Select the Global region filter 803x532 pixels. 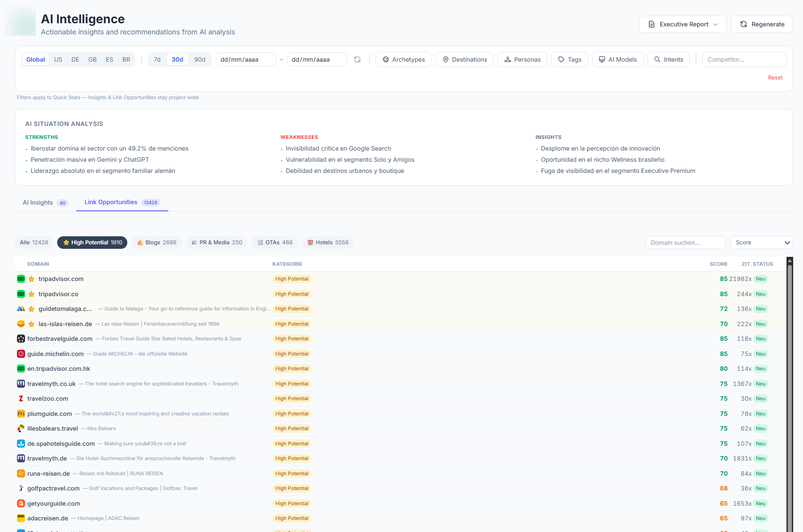[36, 59]
